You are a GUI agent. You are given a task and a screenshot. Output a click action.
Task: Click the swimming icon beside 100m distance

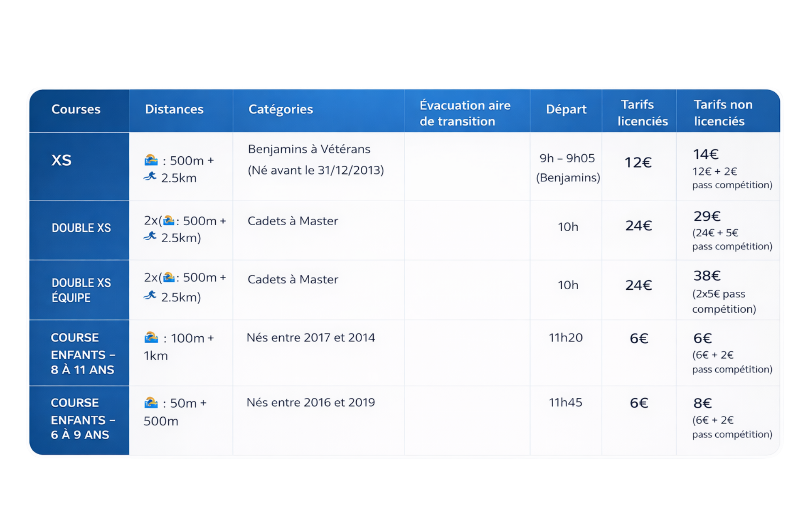click(151, 337)
